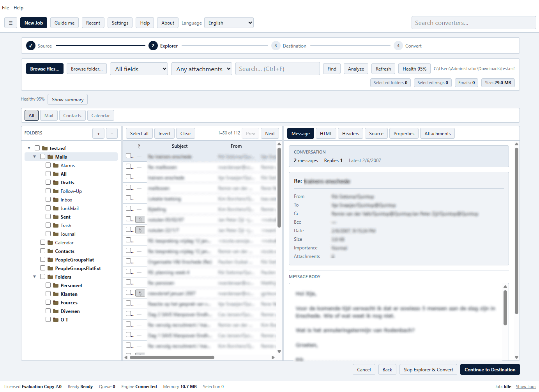The image size is (539, 392).
Task: Click the Guide me button
Action: tap(64, 23)
